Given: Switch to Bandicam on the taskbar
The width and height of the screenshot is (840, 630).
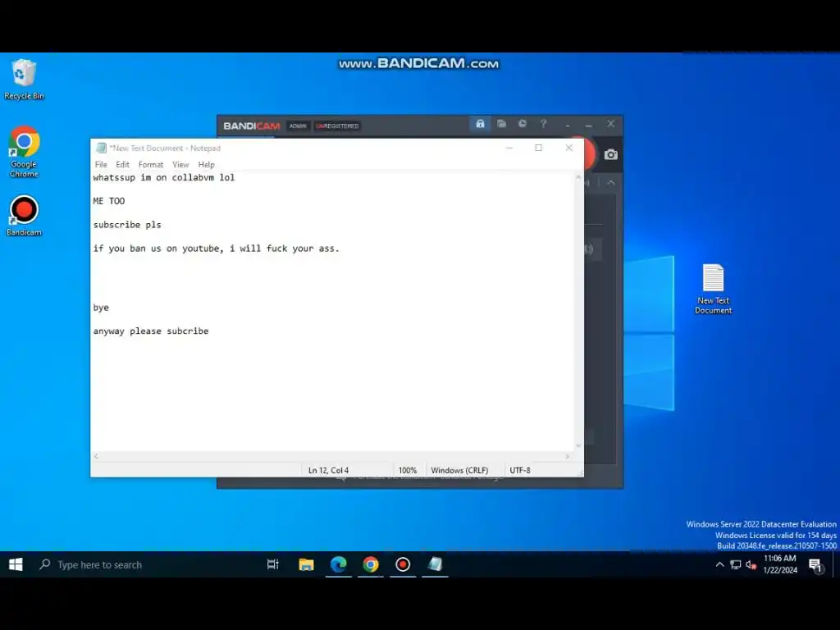Looking at the screenshot, I should 403,564.
